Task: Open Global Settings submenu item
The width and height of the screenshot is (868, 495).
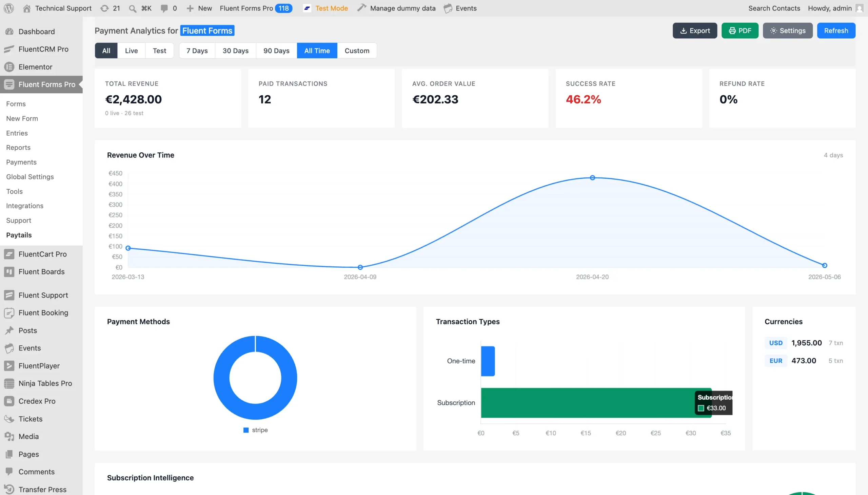Action: coord(30,177)
